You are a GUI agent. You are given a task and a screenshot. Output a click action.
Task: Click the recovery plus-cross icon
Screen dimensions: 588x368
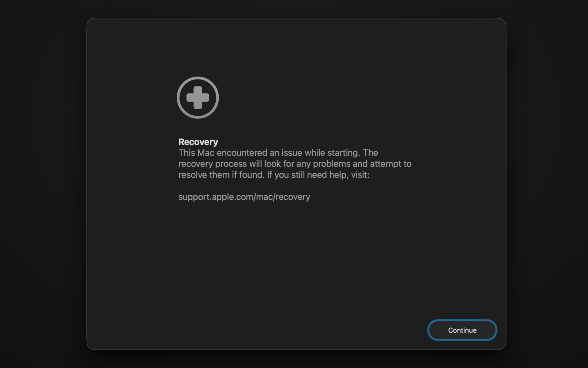pyautogui.click(x=198, y=98)
